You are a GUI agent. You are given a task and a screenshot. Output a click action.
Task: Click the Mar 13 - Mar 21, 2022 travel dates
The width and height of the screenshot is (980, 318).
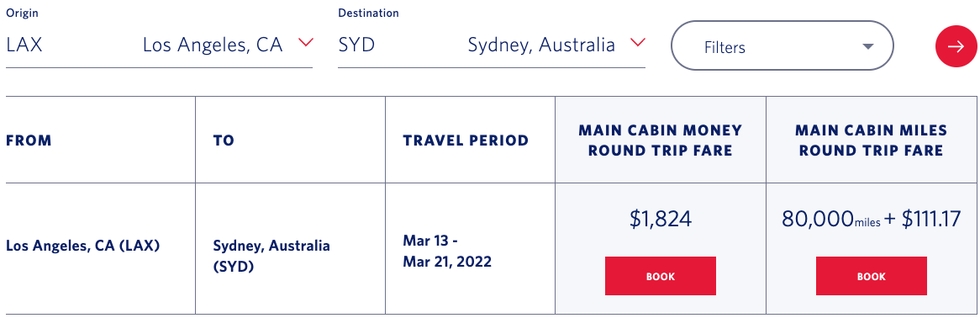pos(447,251)
